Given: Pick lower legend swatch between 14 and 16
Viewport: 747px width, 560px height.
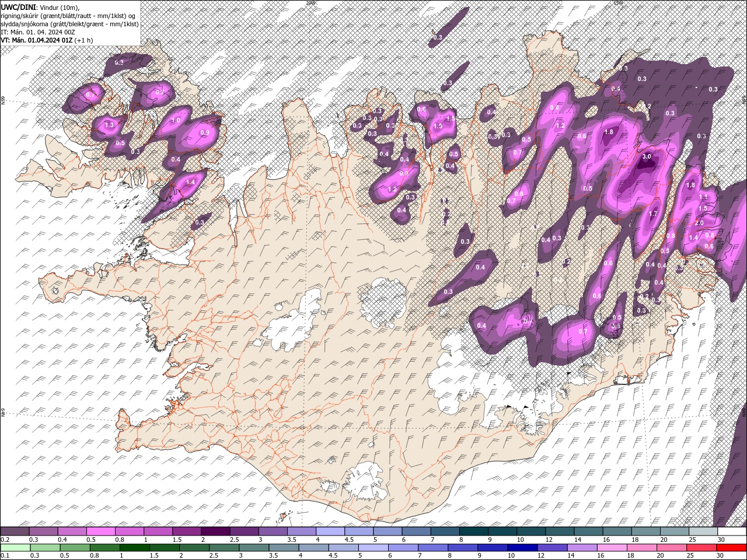Looking at the screenshot, I should click(582, 548).
